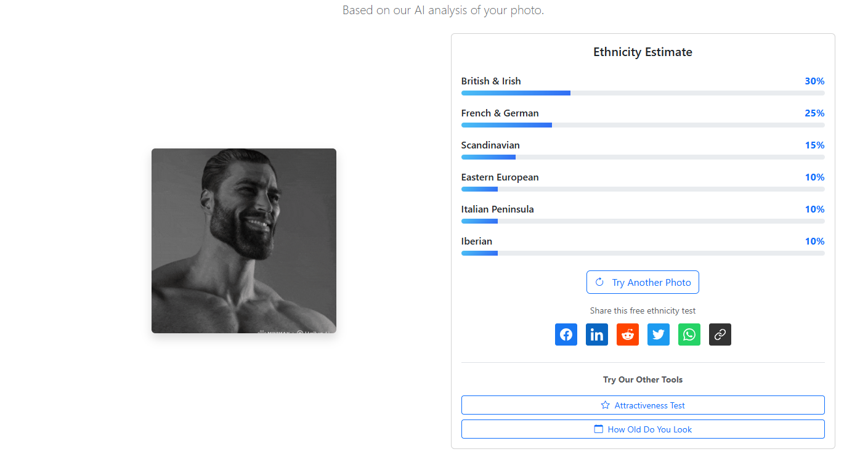The image size is (868, 462).
Task: Share result on LinkedIn
Action: pos(597,334)
